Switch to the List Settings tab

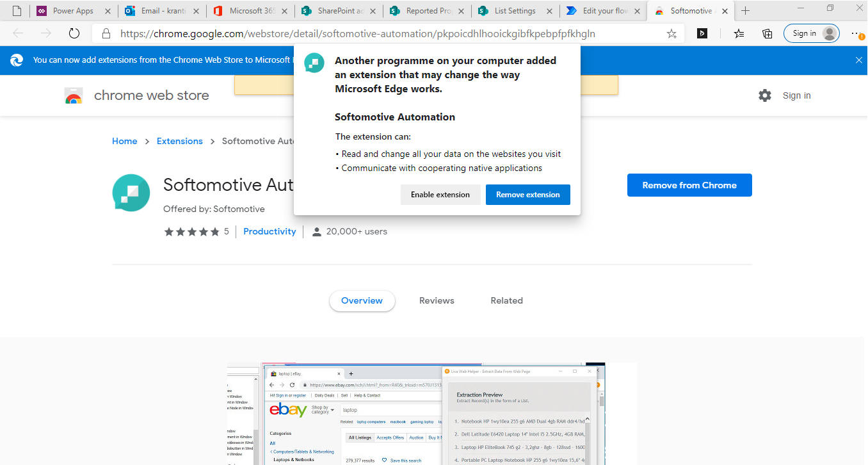515,11
